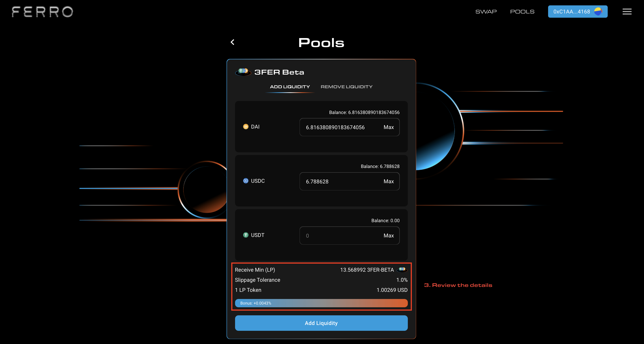Click the FERRO logo
The image size is (644, 344).
coord(43,12)
